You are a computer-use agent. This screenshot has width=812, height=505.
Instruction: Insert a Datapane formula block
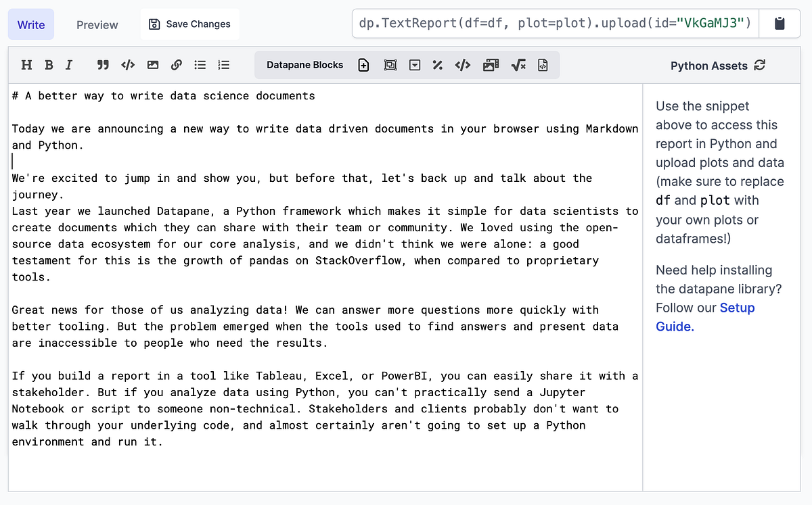click(x=518, y=64)
